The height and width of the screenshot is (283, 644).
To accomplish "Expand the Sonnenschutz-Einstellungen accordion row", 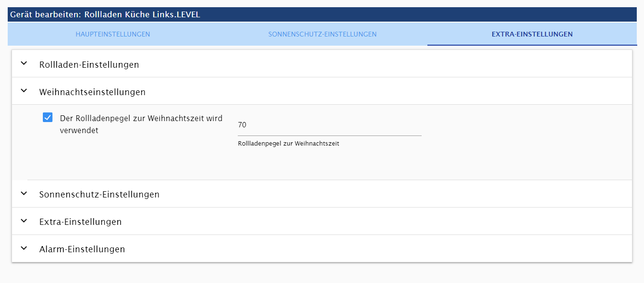I will [x=322, y=194].
